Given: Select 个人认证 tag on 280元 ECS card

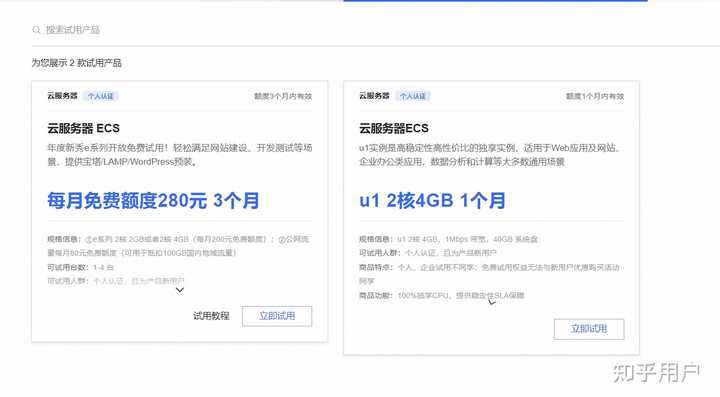Looking at the screenshot, I should pyautogui.click(x=101, y=96).
